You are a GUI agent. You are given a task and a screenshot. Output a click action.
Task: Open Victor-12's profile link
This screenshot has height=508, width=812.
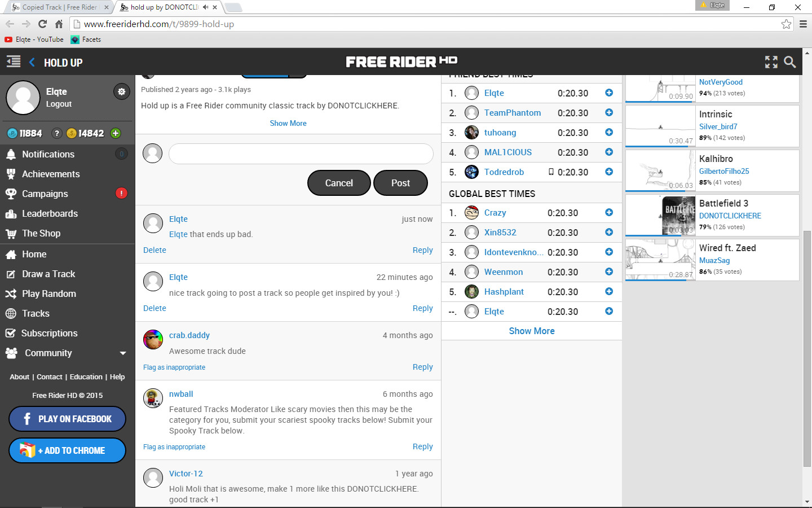coord(186,474)
